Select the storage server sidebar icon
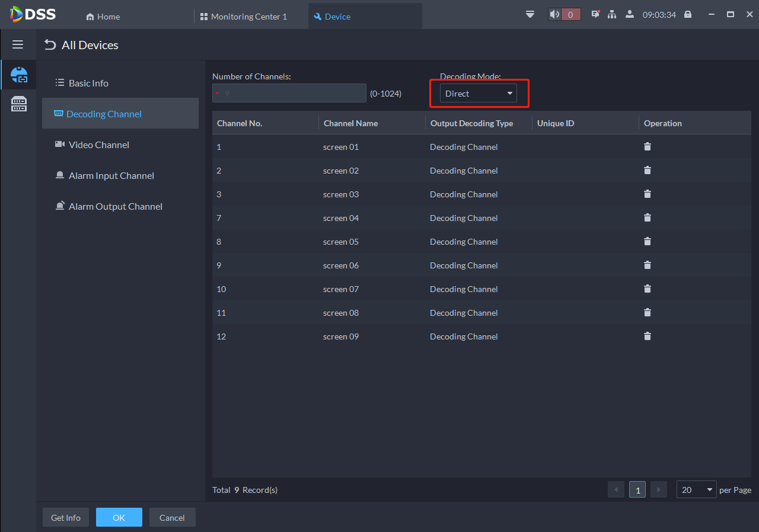 [19, 104]
